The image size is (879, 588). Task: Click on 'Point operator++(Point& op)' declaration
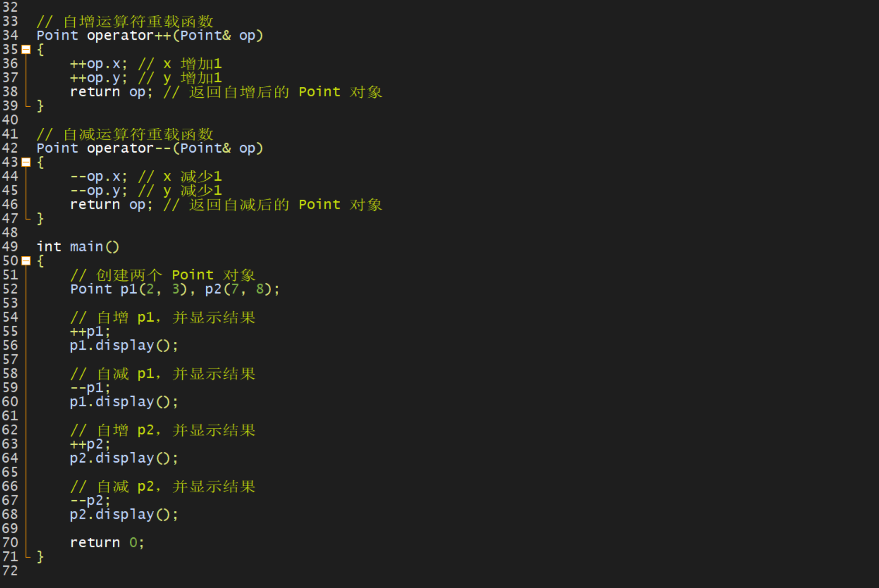click(150, 35)
